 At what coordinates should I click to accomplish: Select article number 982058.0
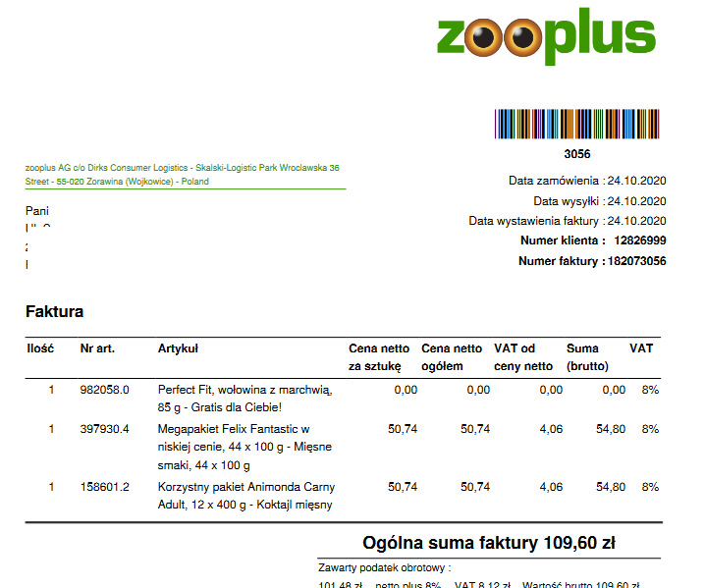pyautogui.click(x=104, y=390)
